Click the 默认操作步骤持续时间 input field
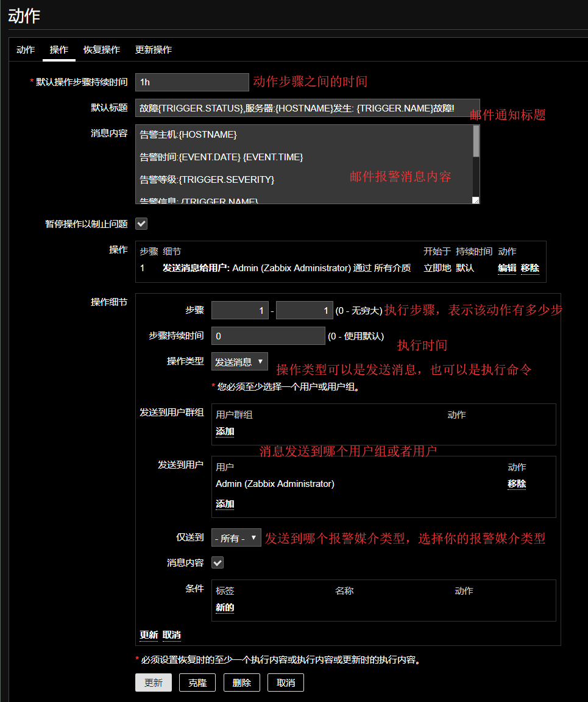The width and height of the screenshot is (588, 702). pos(192,82)
